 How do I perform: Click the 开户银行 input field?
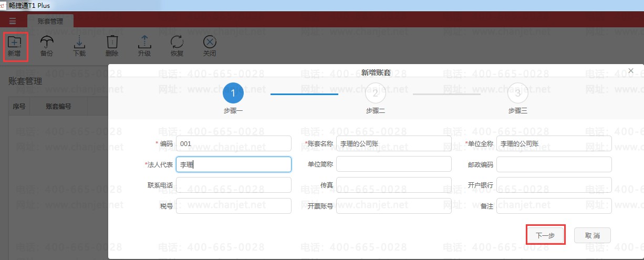pos(554,185)
